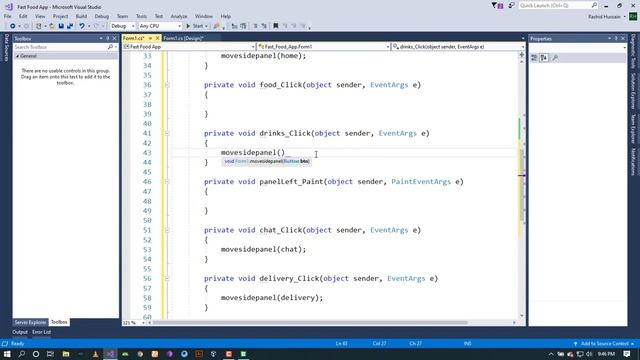Click the Windows Start button
Image resolution: width=640 pixels, height=360 pixels.
pos(7,354)
